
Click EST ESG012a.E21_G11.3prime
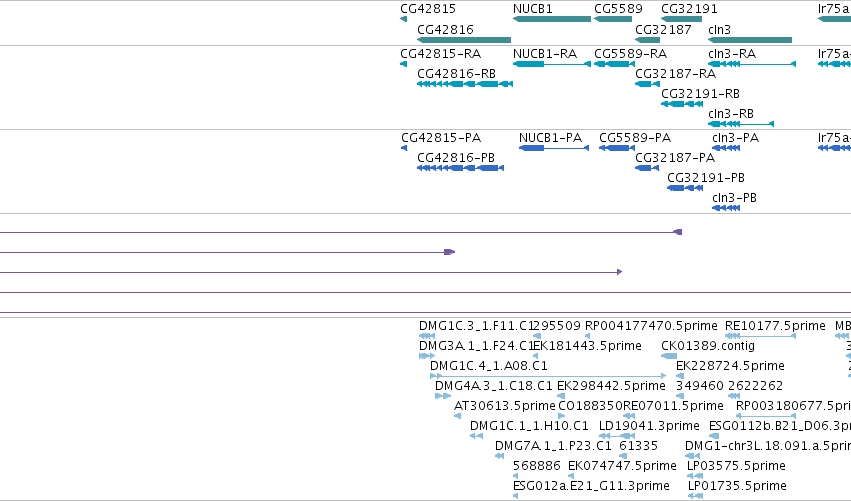coord(591,486)
